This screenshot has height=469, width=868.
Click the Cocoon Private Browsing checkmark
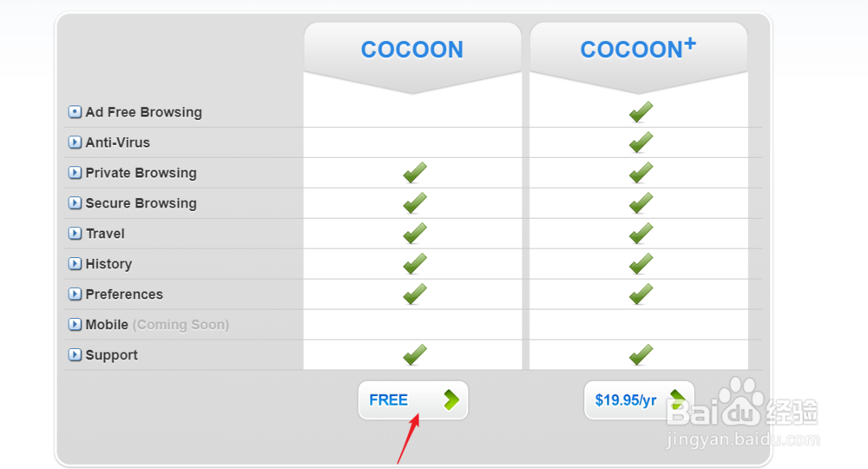point(415,173)
